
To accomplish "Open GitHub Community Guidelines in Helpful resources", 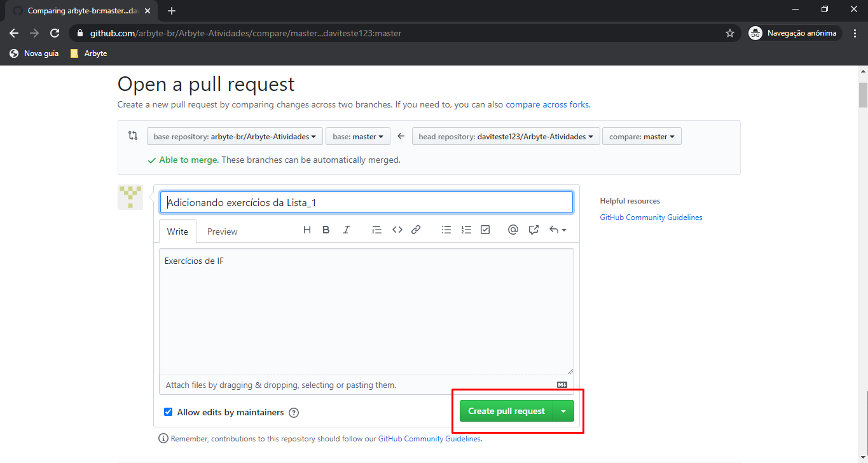I will tap(651, 218).
